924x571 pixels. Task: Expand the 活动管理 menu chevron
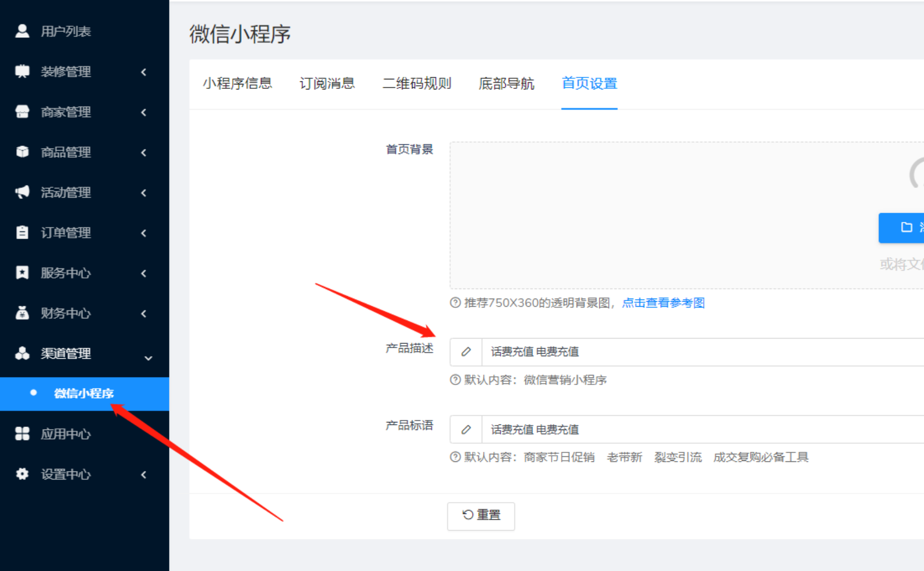(144, 193)
